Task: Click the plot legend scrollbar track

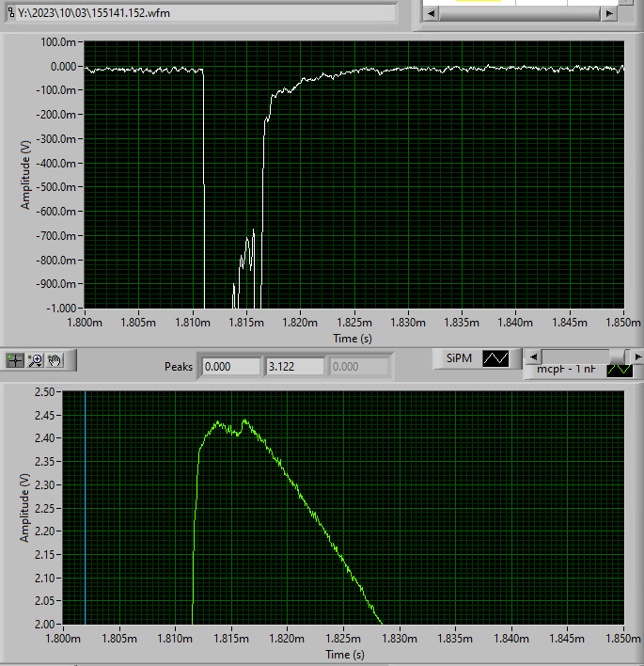Action: pyautogui.click(x=586, y=357)
